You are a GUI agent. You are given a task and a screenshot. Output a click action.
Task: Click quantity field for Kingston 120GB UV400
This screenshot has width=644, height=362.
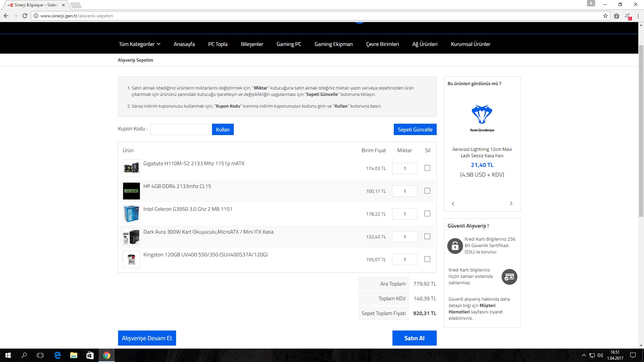click(x=405, y=259)
